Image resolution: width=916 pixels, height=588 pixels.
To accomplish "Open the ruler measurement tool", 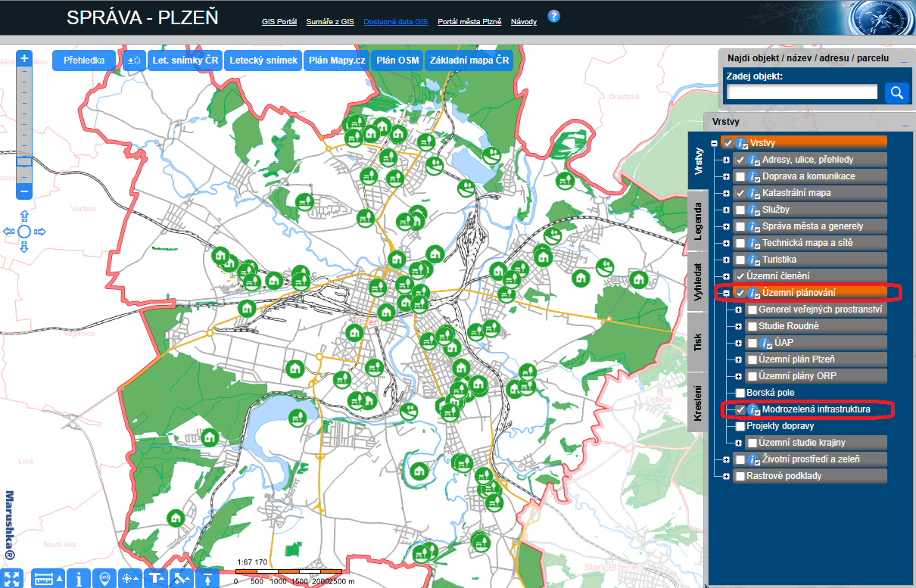I will (x=45, y=578).
